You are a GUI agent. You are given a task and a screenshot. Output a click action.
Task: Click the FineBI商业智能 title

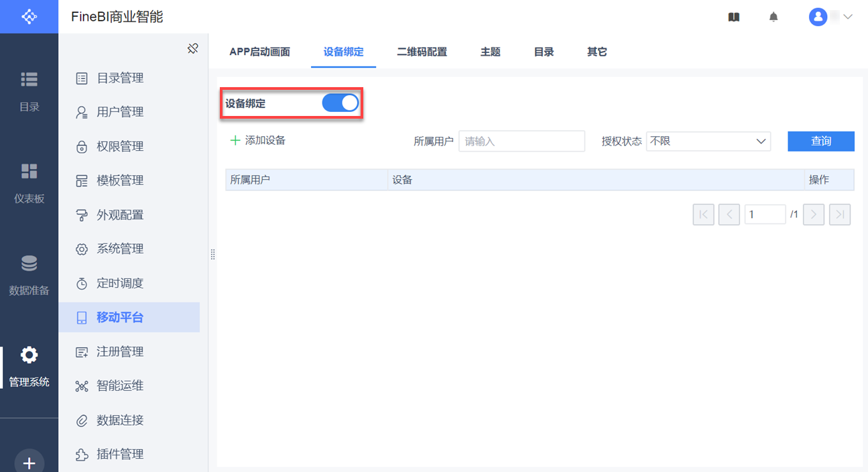point(117,17)
